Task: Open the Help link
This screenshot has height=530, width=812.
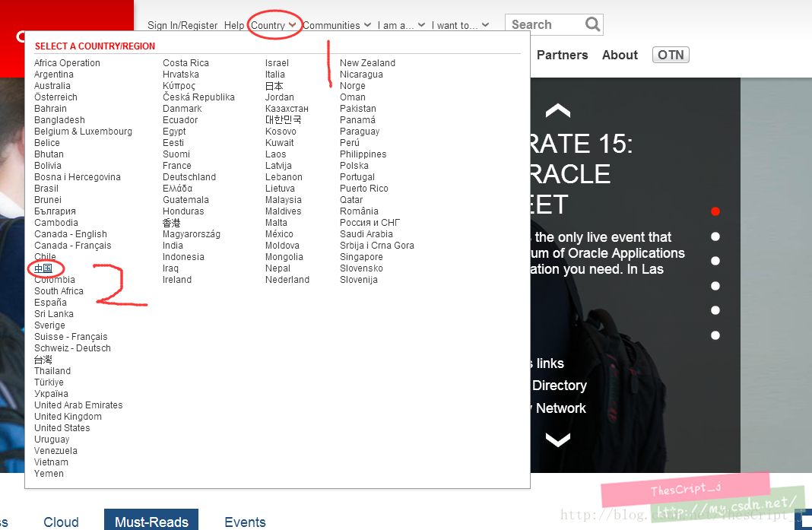Action: 234,25
